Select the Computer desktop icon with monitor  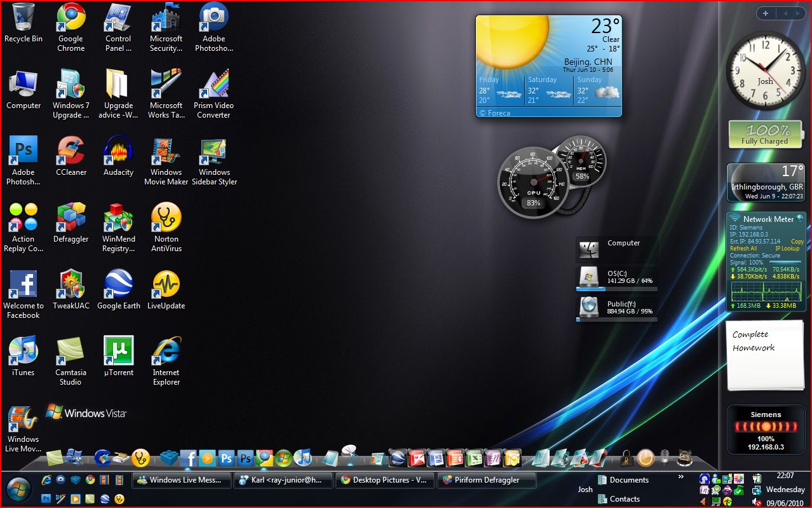(x=24, y=90)
